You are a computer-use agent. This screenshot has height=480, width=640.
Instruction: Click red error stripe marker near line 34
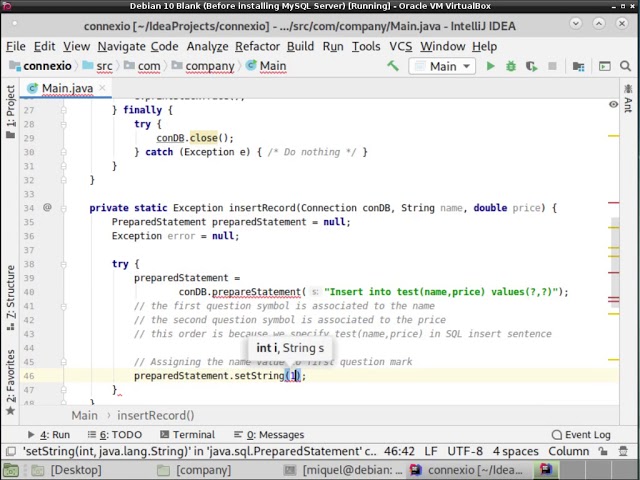coord(613,202)
